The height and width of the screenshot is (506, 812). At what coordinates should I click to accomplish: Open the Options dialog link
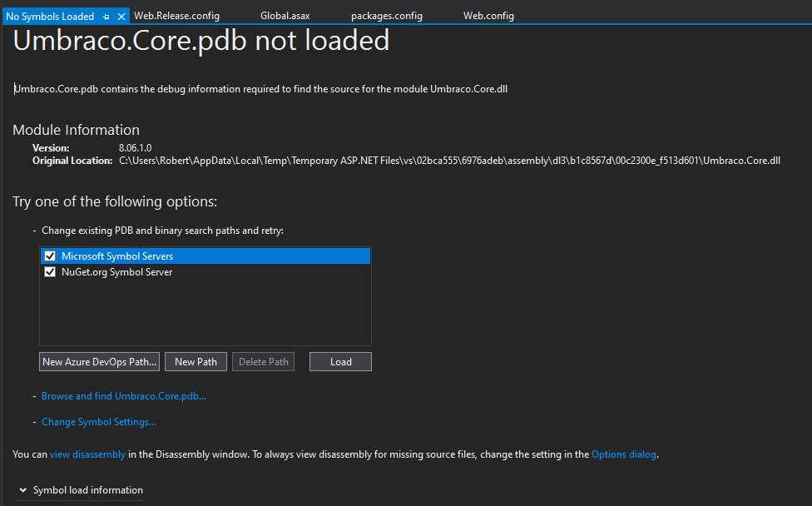[623, 454]
